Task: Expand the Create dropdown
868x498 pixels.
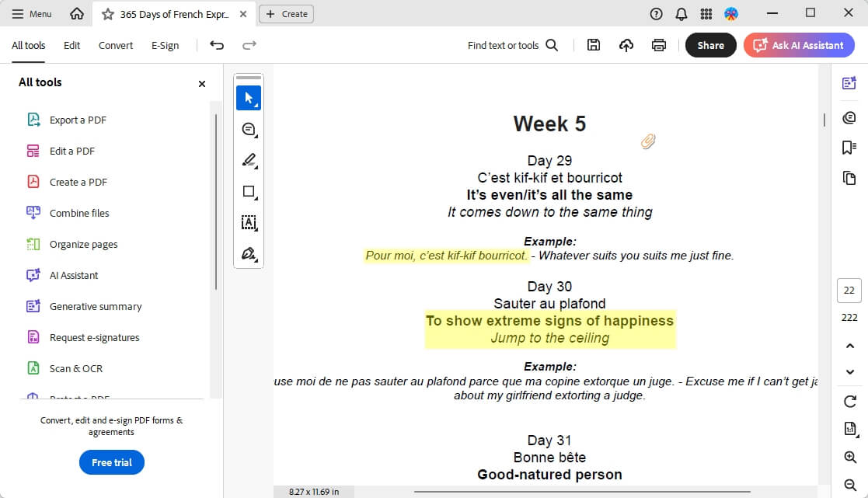Action: point(285,13)
